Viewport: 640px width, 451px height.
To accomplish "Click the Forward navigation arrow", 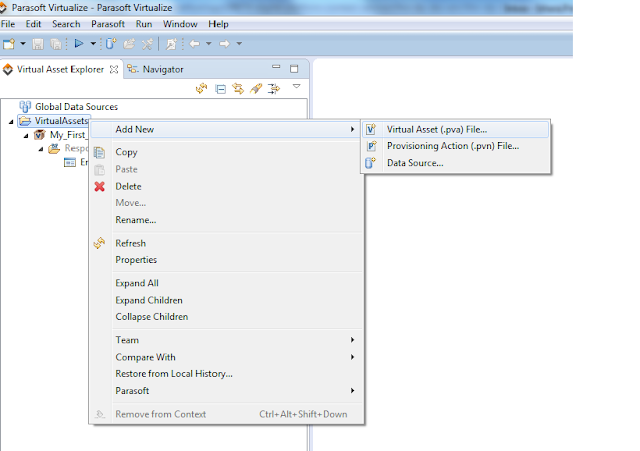I will pyautogui.click(x=224, y=43).
